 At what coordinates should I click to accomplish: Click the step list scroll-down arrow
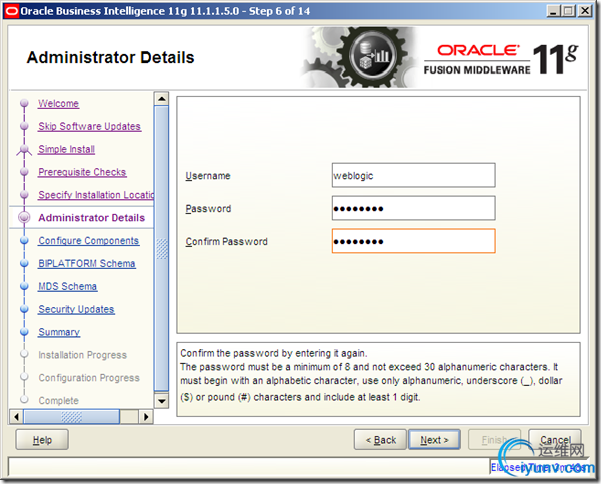coord(161,401)
